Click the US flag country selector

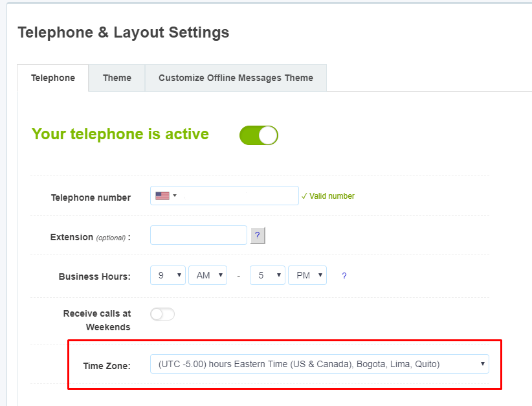click(162, 196)
